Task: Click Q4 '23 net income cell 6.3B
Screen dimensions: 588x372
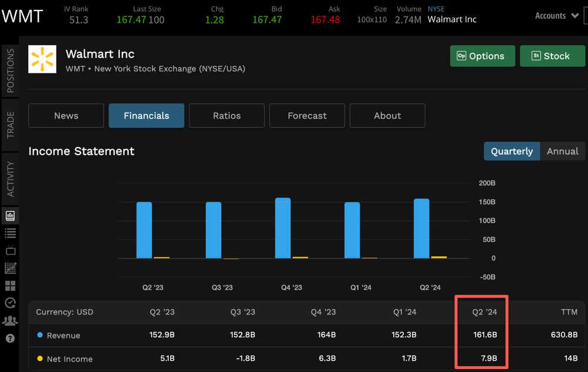Action: [x=327, y=358]
